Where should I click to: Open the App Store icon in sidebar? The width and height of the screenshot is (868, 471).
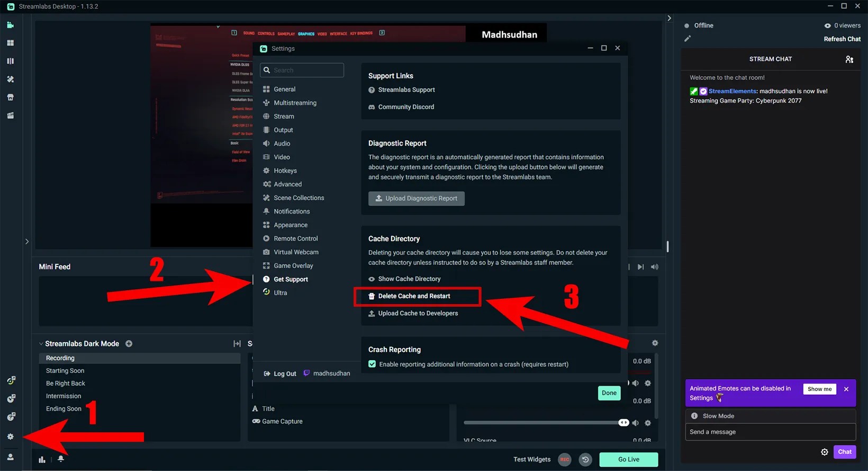click(10, 97)
